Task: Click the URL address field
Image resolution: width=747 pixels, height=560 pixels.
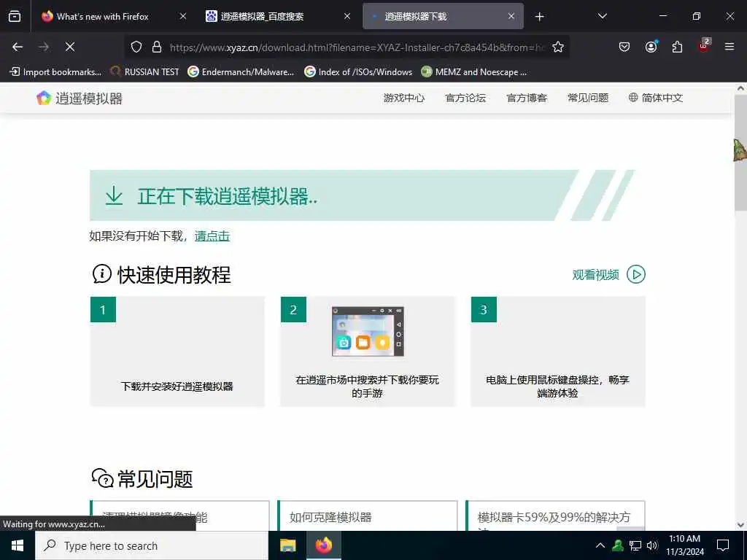Action: point(357,47)
